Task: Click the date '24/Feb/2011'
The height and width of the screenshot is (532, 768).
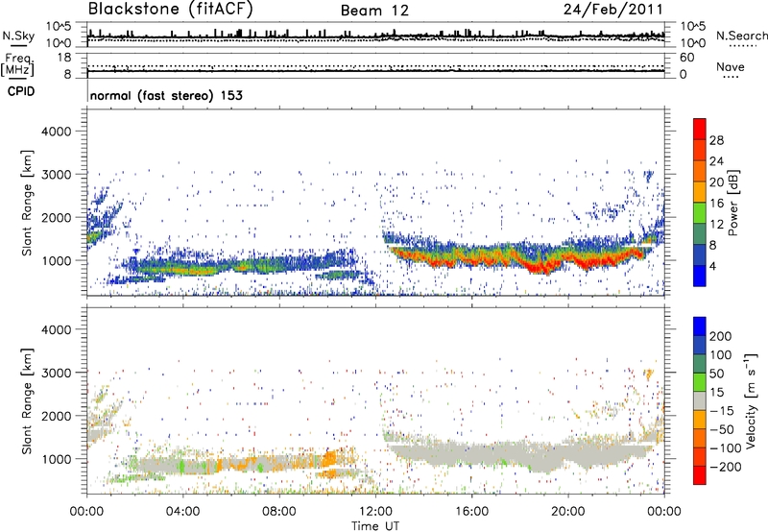Action: [612, 10]
